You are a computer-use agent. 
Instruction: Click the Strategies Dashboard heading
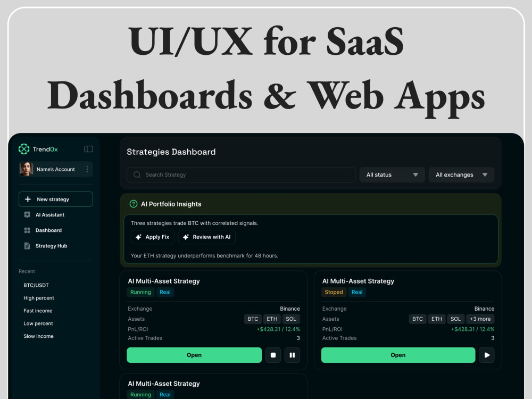[171, 152]
